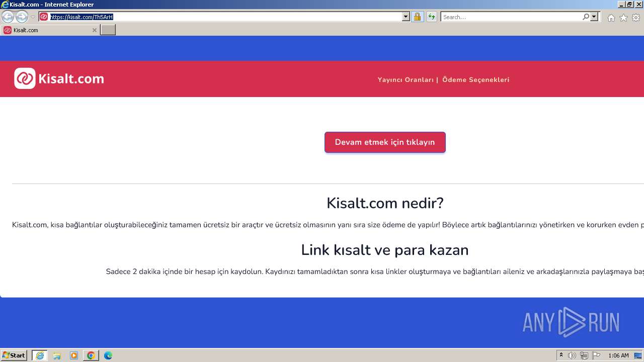Click the network tray icon
644x362 pixels.
pos(584,355)
